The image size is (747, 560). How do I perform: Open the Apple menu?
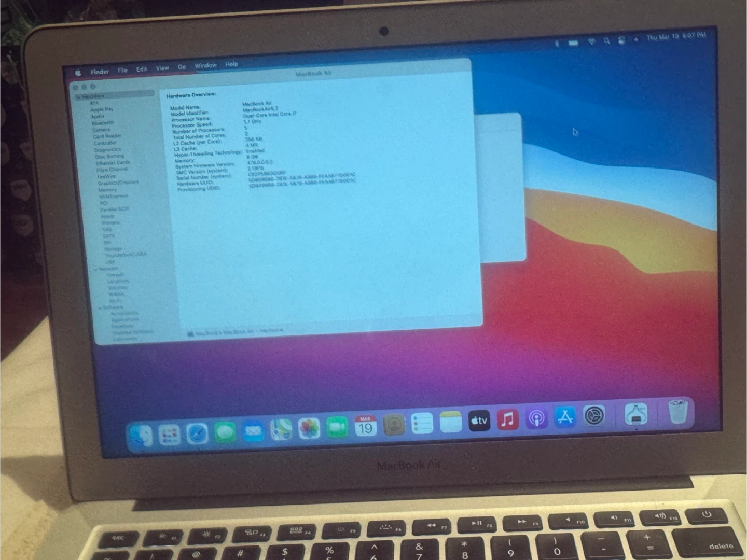coord(78,73)
